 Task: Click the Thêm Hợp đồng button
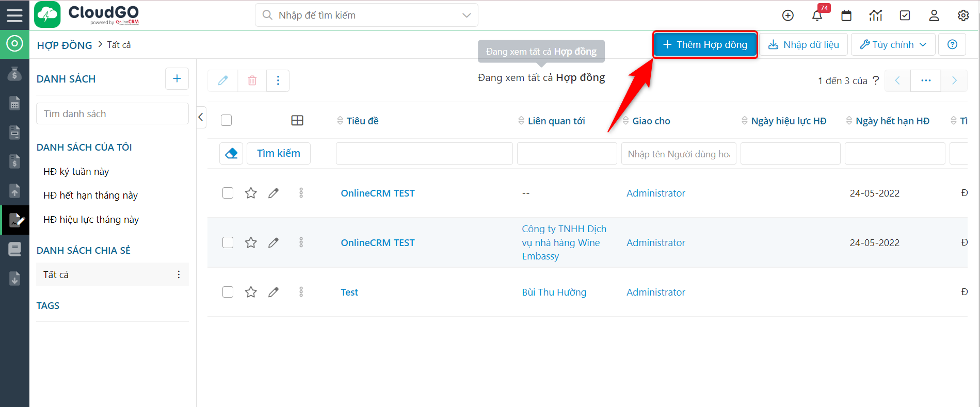tap(705, 45)
